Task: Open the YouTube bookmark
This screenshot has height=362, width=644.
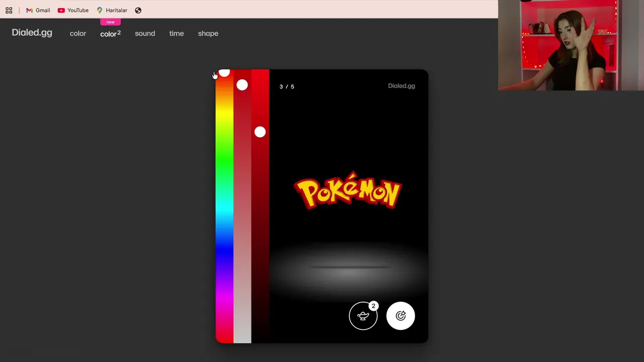Action: click(x=73, y=10)
